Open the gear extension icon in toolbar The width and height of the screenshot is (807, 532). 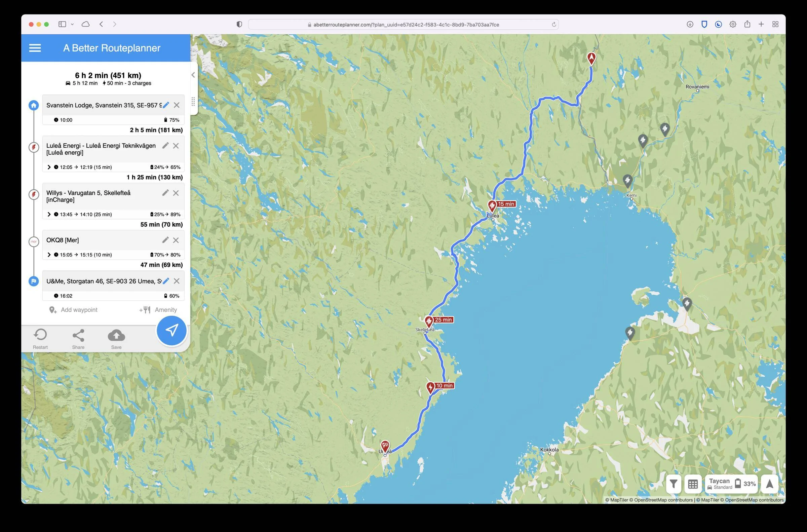click(733, 24)
